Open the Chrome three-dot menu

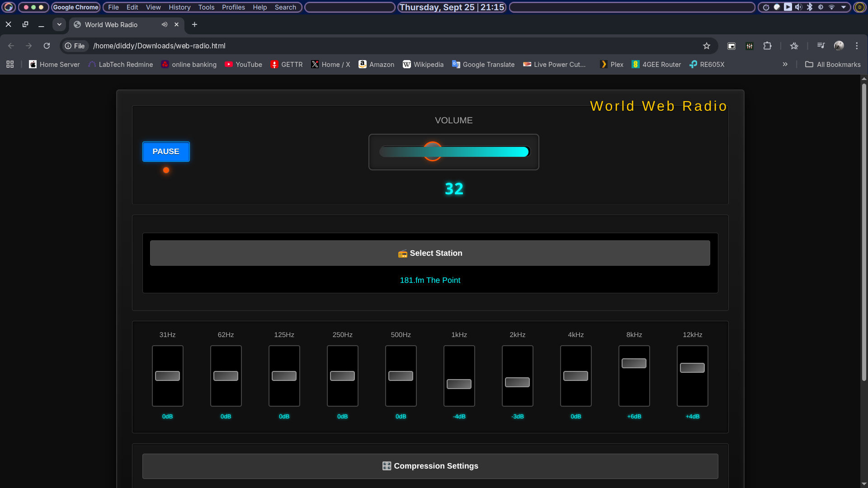click(857, 46)
